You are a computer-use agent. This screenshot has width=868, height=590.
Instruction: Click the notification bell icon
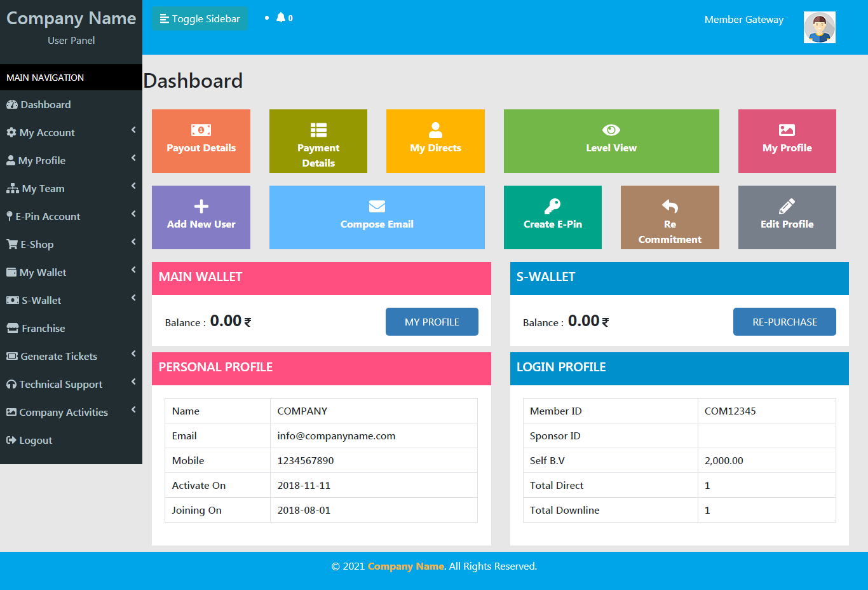tap(281, 18)
